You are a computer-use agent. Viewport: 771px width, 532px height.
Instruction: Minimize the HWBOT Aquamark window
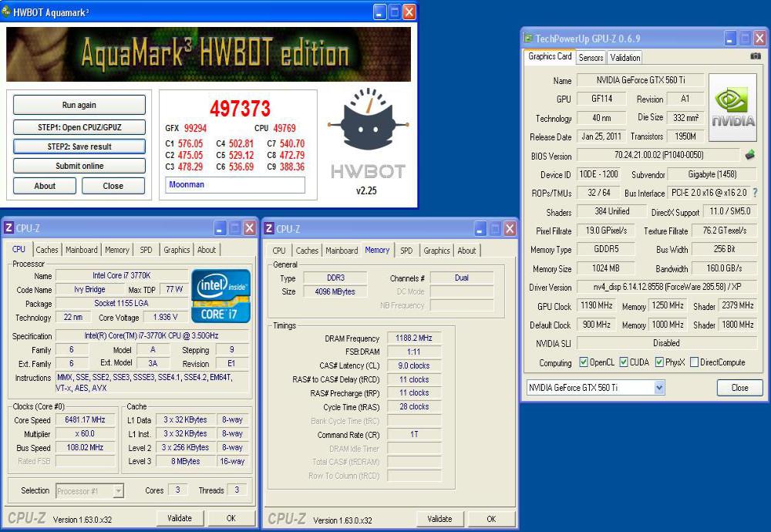point(379,12)
